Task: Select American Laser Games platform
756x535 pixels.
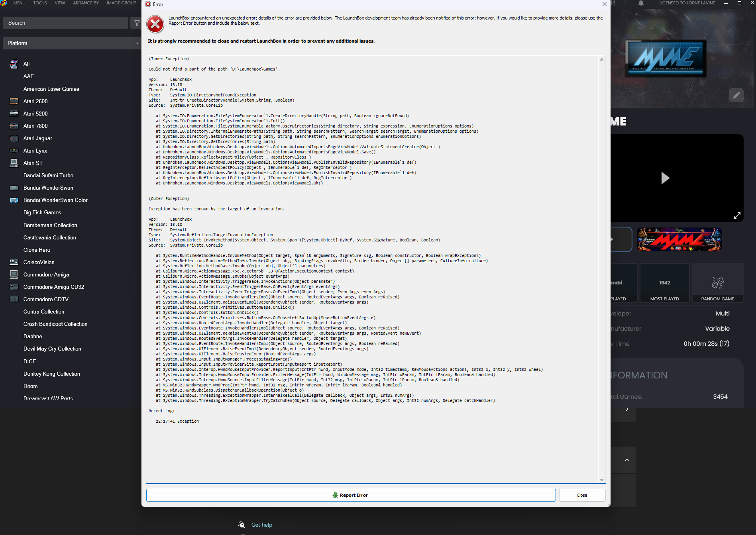Action: pyautogui.click(x=51, y=89)
